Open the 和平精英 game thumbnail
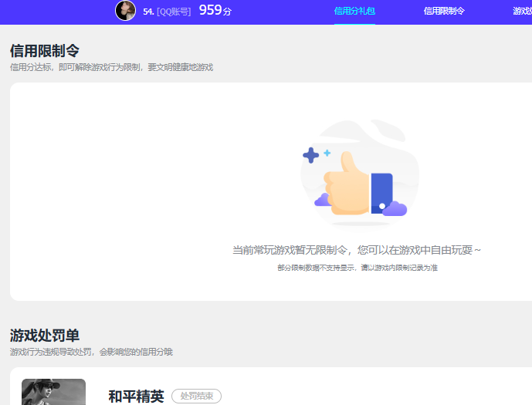The width and height of the screenshot is (532, 405). tap(53, 392)
